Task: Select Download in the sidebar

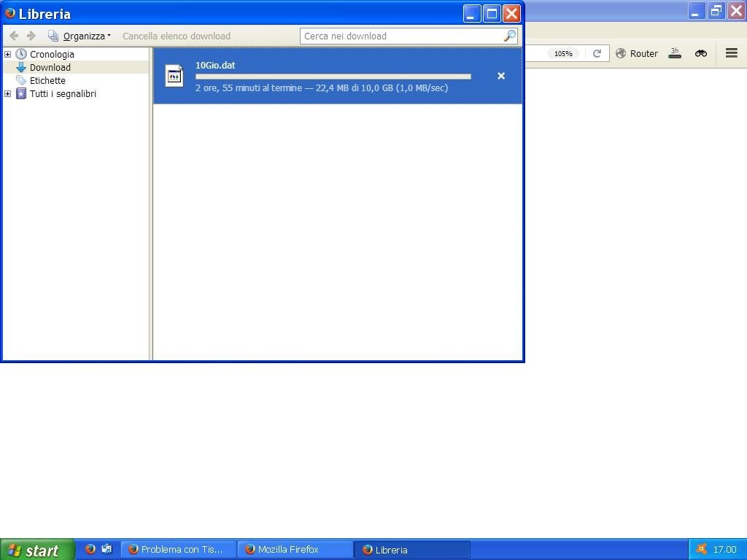Action: click(x=50, y=67)
